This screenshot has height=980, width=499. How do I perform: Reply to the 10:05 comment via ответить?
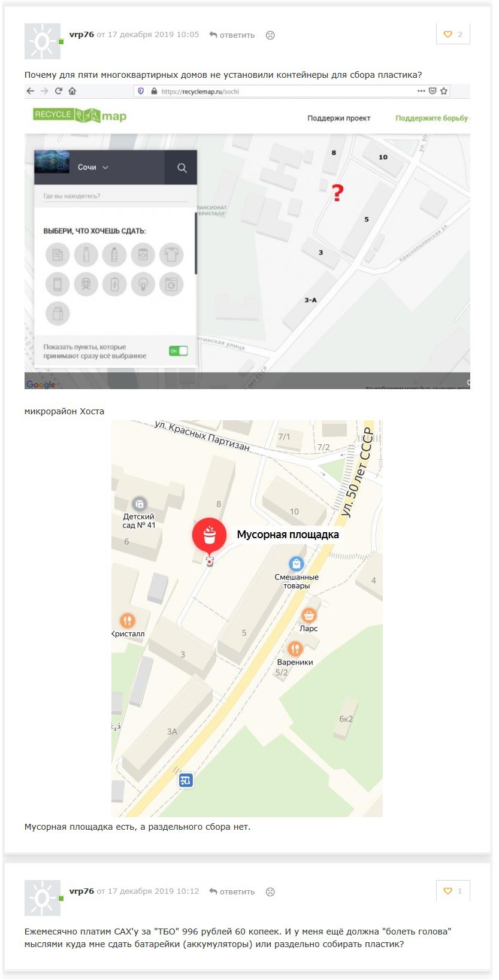232,35
